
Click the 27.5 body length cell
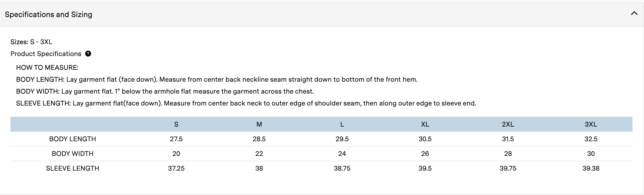coord(176,139)
